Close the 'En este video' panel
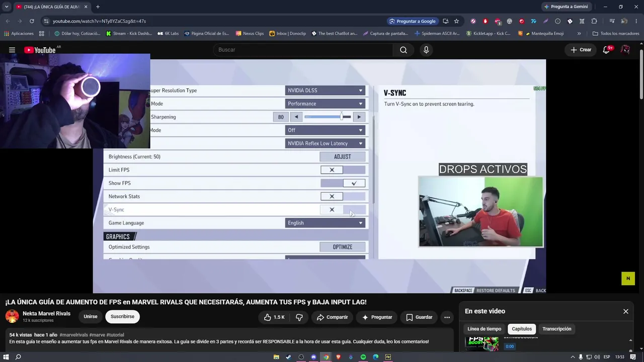 click(626, 311)
